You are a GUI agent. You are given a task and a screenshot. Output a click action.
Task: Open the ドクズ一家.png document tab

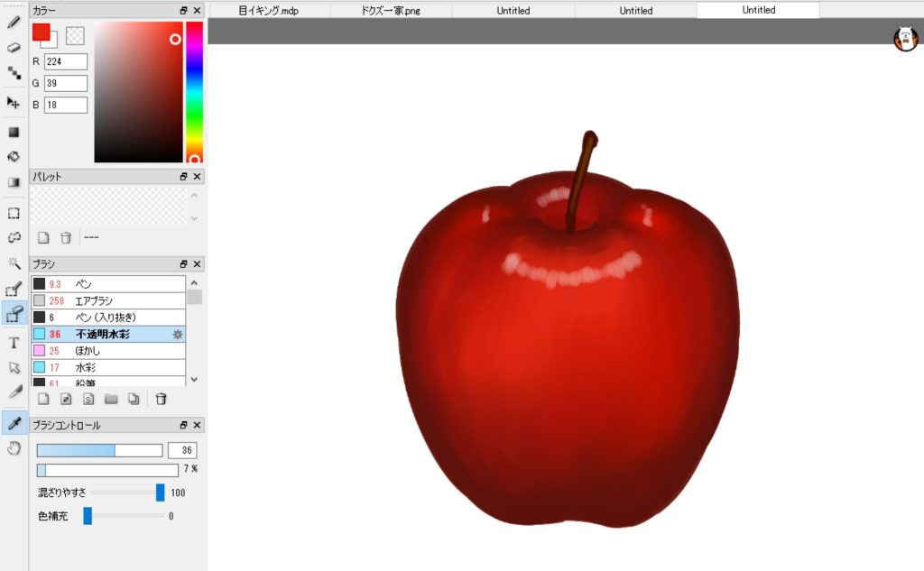pos(391,11)
